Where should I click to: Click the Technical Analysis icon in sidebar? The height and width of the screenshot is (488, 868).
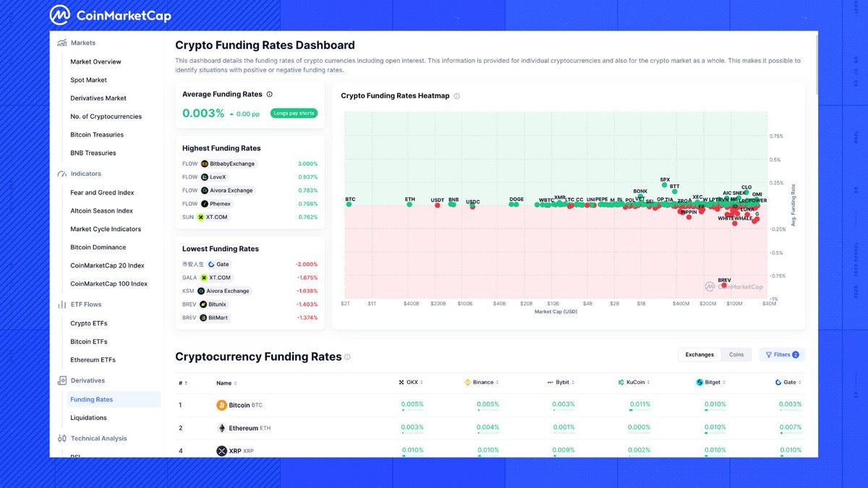(x=62, y=438)
